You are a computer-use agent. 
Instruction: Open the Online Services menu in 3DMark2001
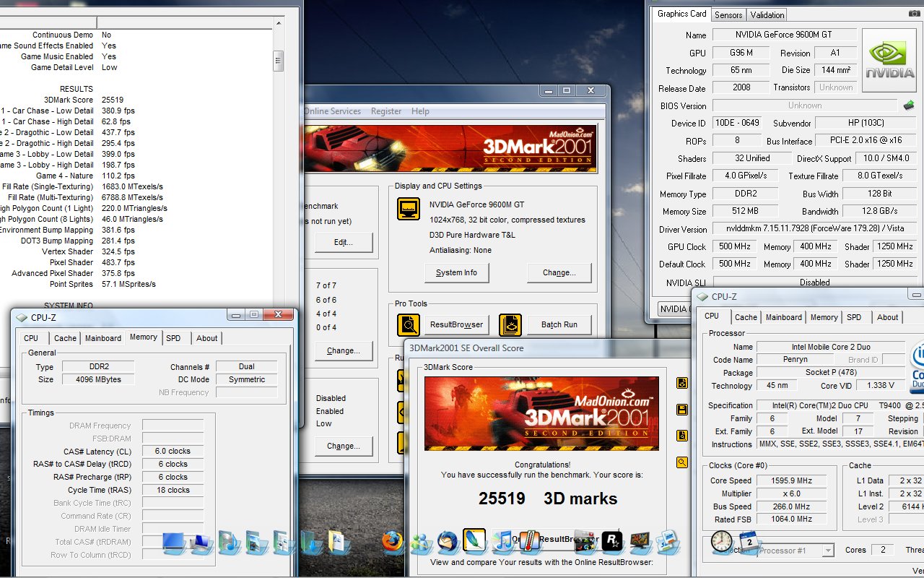[x=333, y=111]
